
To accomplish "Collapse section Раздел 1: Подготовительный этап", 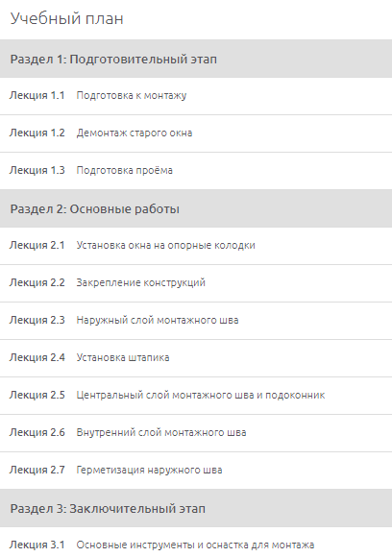I will [196, 59].
